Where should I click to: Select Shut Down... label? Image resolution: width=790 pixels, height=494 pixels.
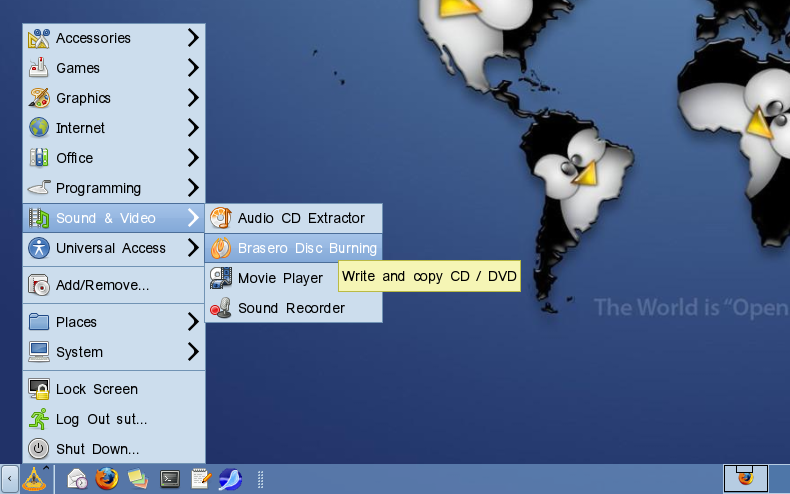(x=97, y=449)
